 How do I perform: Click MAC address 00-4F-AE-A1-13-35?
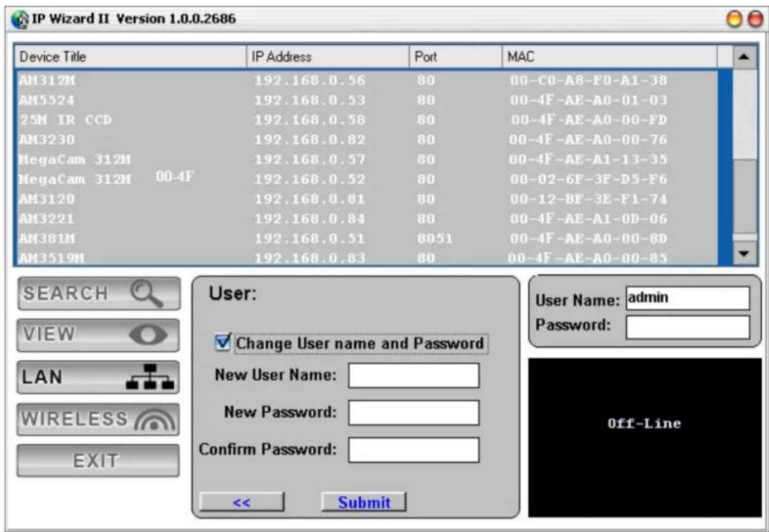pos(588,159)
